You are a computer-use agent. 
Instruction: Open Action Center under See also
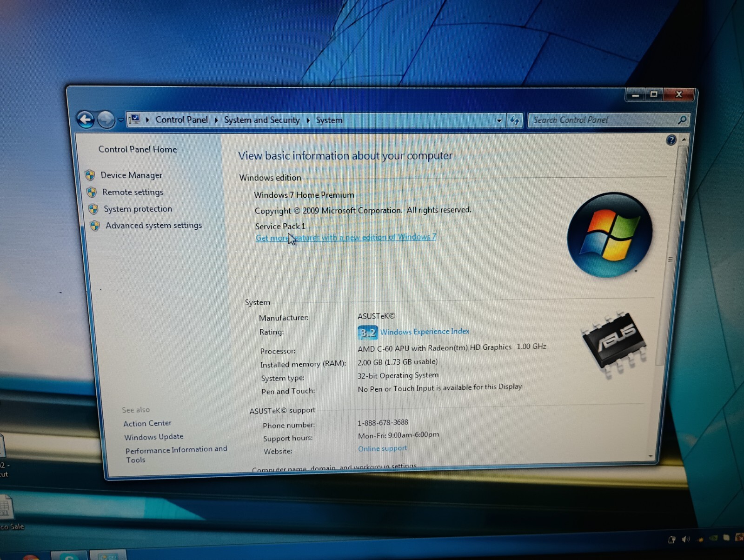147,423
